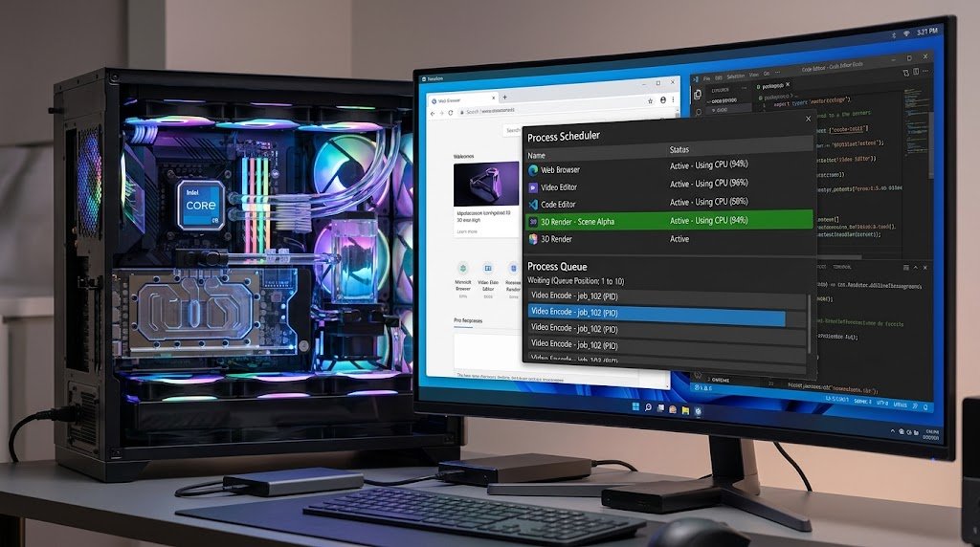Select the 'Video Encode - jeb_102' queue row

pos(666,296)
